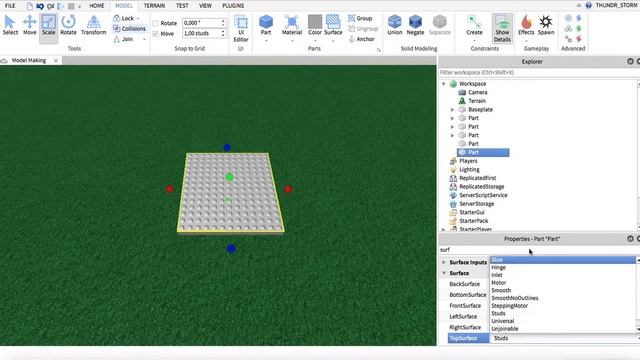640x360 pixels.
Task: Pick the Rotate tool
Action: [68, 25]
